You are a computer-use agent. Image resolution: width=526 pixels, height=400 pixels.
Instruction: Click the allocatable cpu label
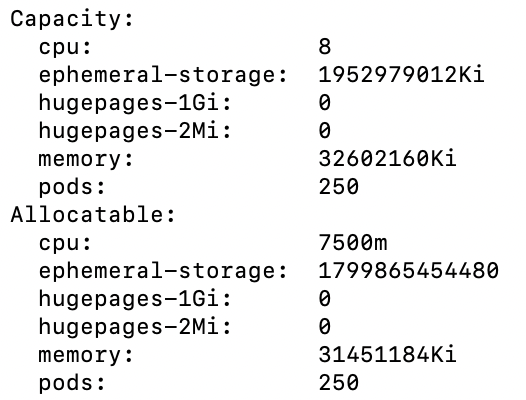click(65, 243)
